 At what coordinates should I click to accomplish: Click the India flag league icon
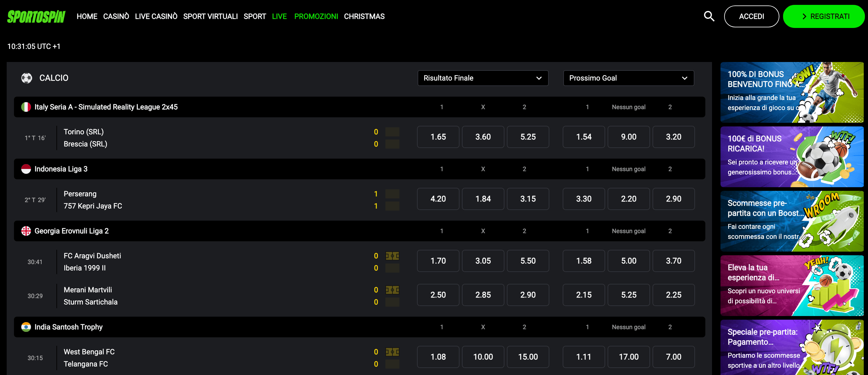[x=26, y=327]
